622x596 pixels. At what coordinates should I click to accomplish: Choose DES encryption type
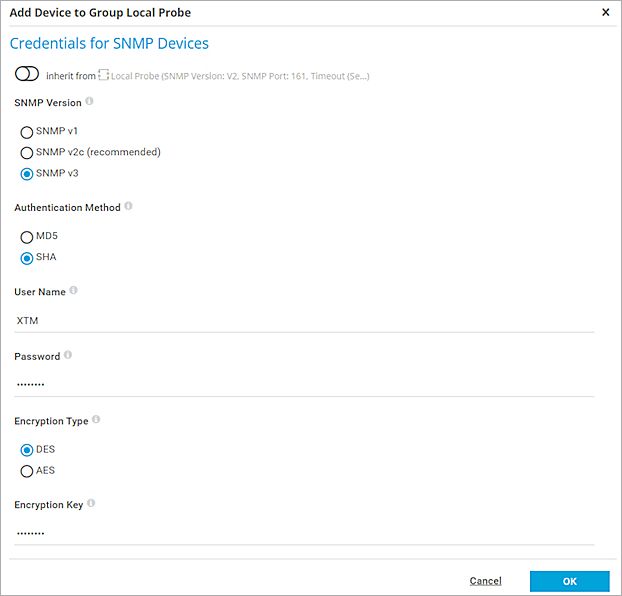[27, 450]
